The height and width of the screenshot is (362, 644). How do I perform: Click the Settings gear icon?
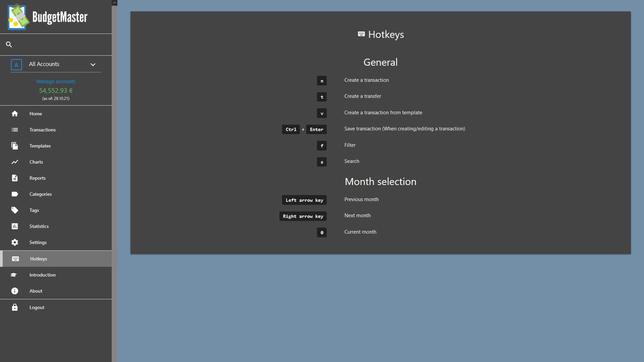point(15,242)
